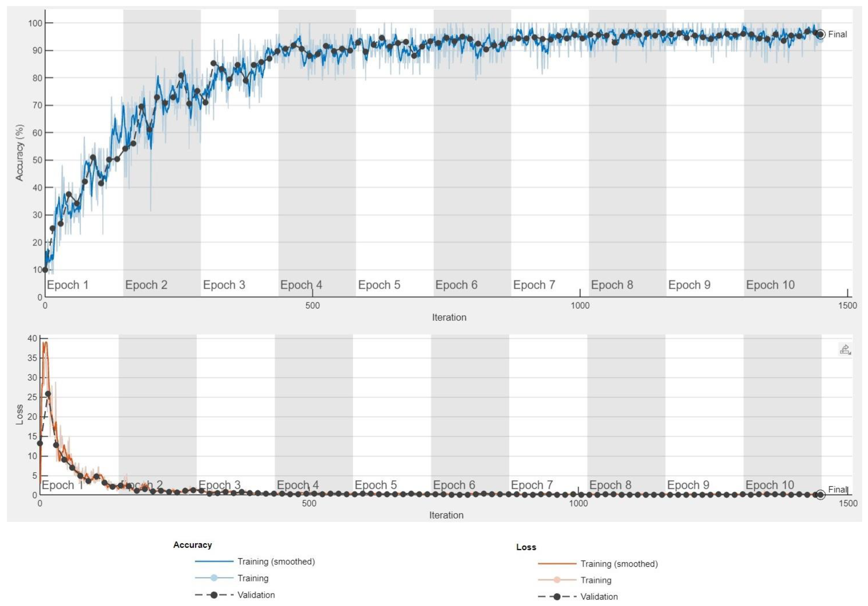Click the export icon on loss plot
The height and width of the screenshot is (606, 868).
(845, 350)
